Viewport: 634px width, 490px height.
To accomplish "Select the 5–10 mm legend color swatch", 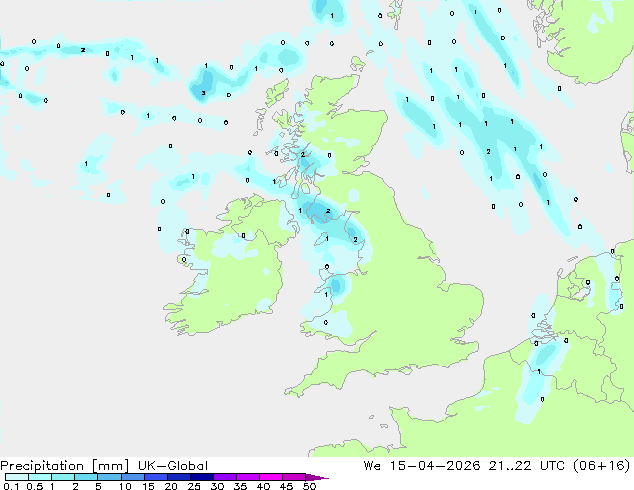I will click(109, 477).
